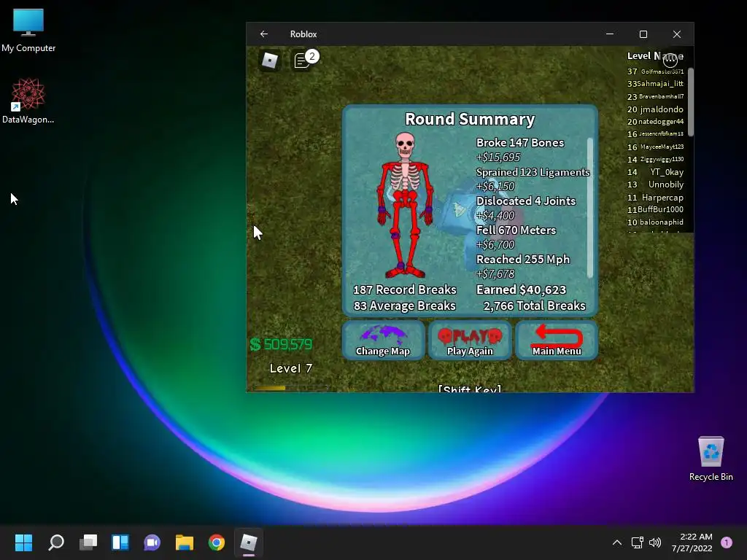Screen dimensions: 747x560
Task: Click the back arrow in Roblox title bar
Action: pos(264,34)
